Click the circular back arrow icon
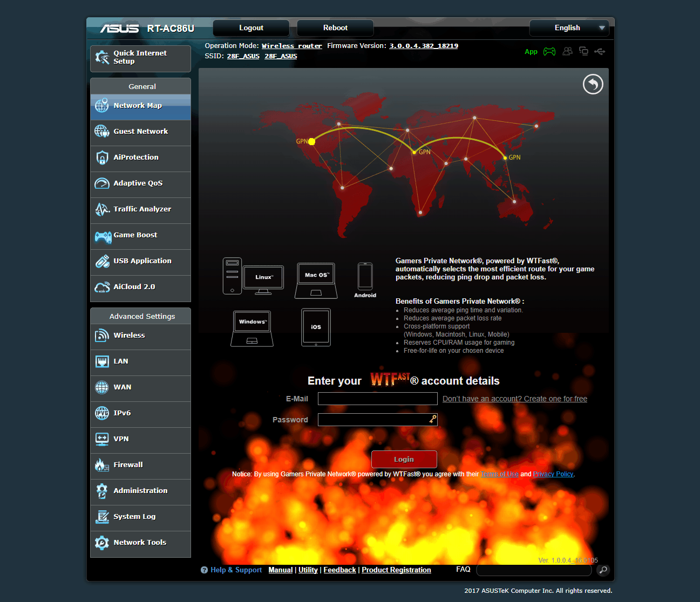The height and width of the screenshot is (602, 700). tap(593, 84)
